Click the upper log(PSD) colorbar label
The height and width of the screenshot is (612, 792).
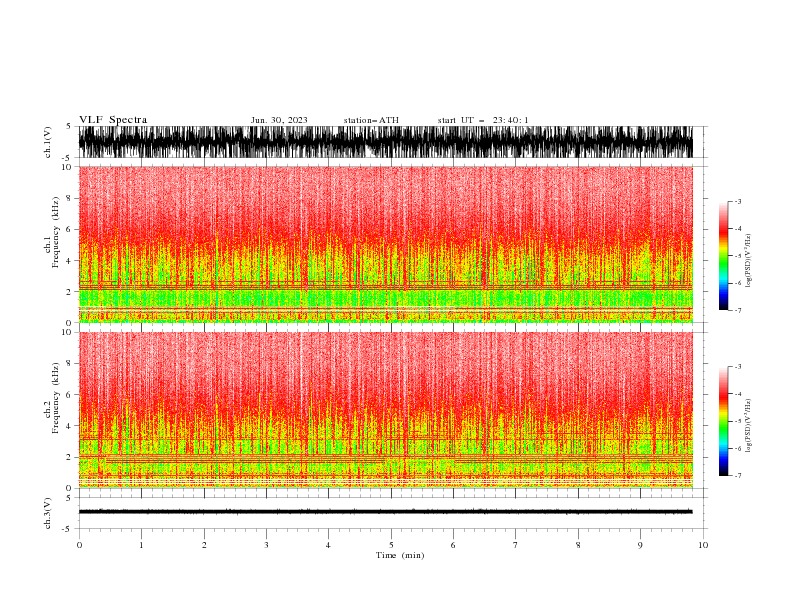pyautogui.click(x=748, y=261)
